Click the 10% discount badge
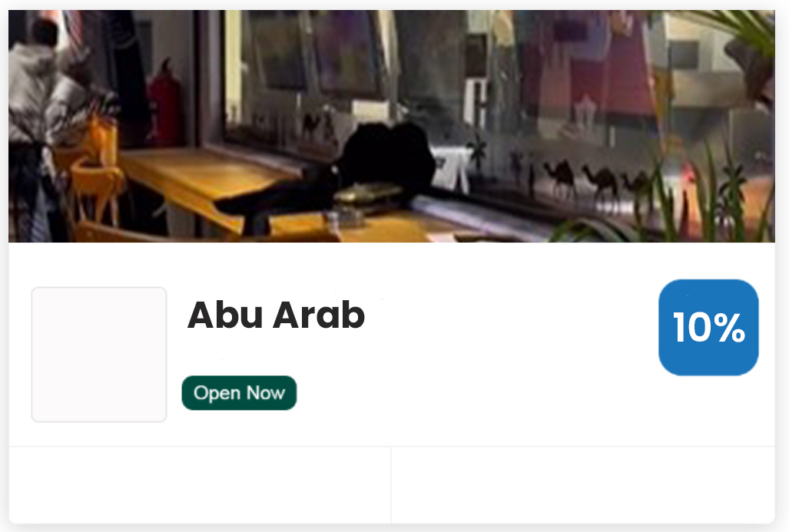The width and height of the screenshot is (789, 532). 708,327
